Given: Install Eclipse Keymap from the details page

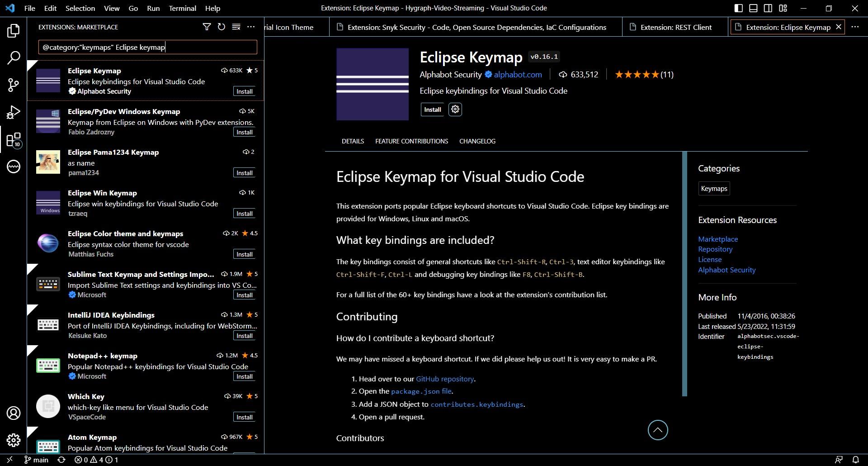Looking at the screenshot, I should [432, 109].
